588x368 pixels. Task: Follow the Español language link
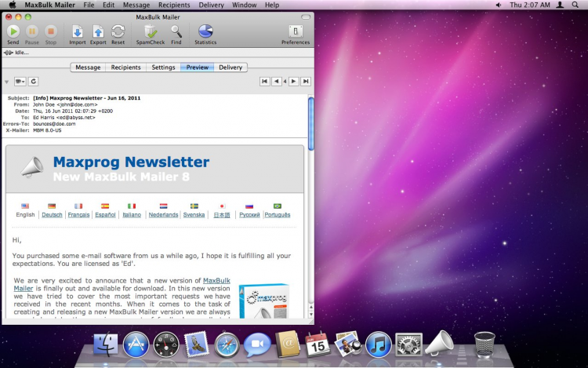tap(105, 214)
